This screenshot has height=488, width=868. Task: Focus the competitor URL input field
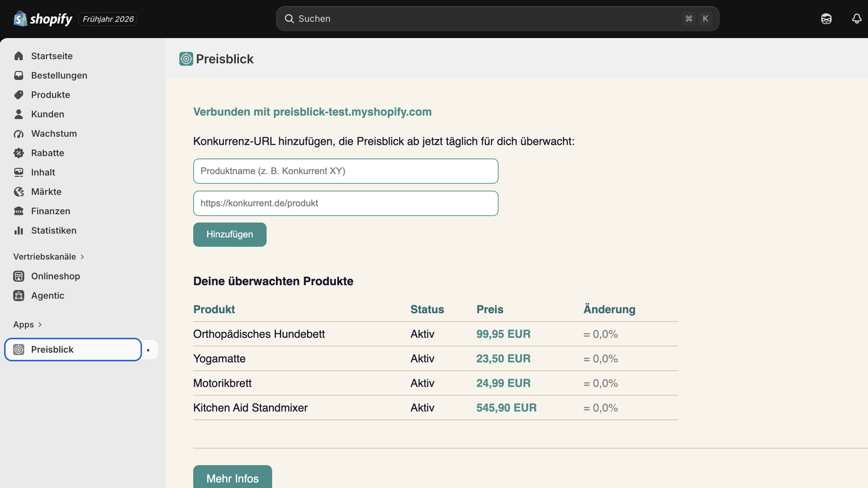346,203
